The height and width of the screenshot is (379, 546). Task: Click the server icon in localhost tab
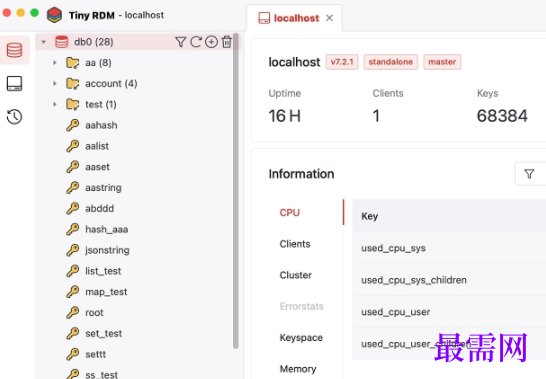(264, 18)
